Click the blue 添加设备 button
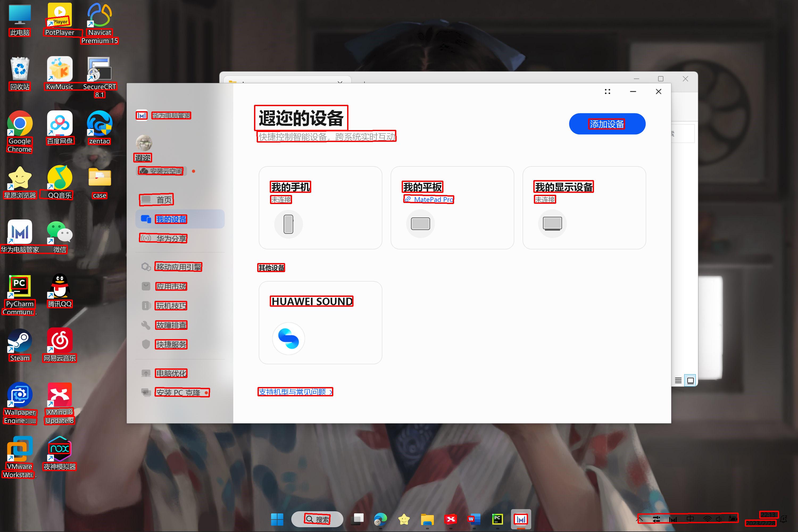The image size is (798, 532). [607, 124]
